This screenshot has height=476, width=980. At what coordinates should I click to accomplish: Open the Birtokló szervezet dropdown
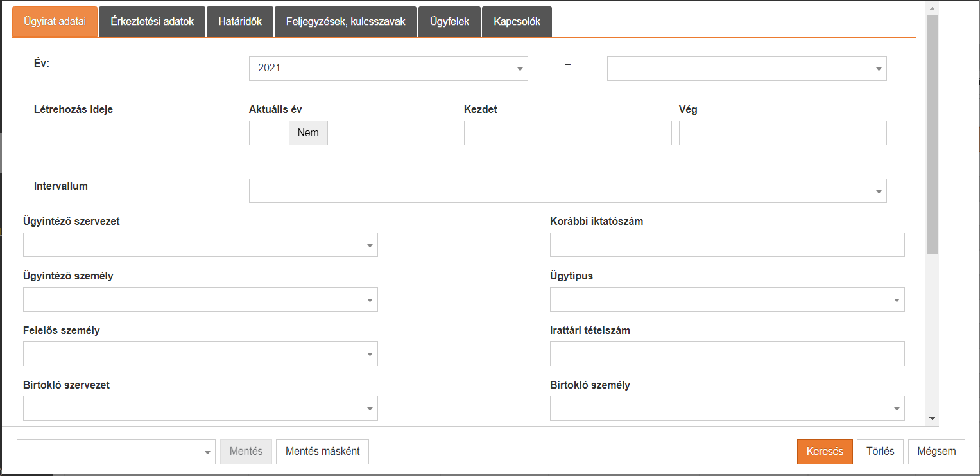(200, 409)
